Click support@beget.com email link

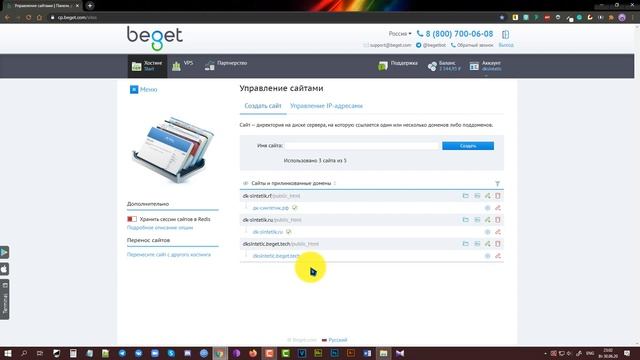[x=387, y=45]
